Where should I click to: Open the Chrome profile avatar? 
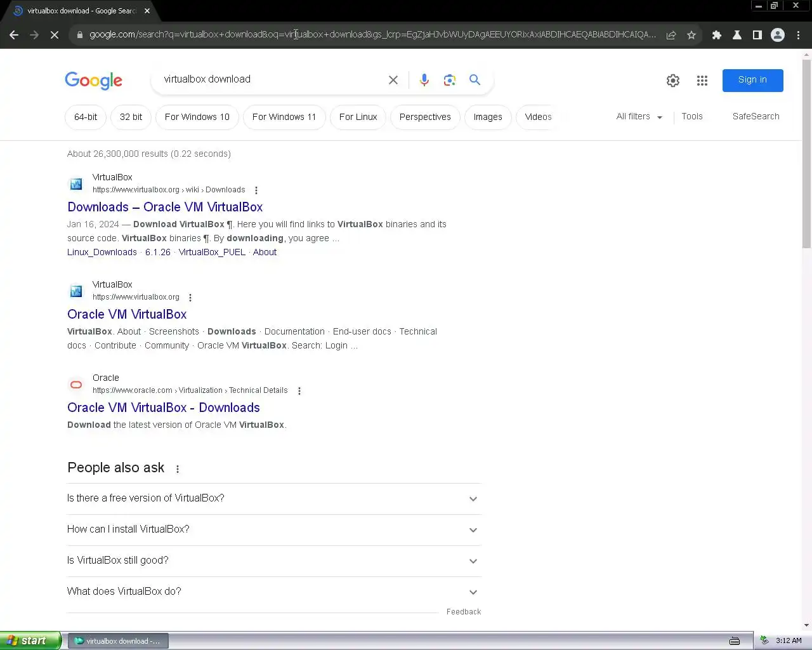coord(778,35)
